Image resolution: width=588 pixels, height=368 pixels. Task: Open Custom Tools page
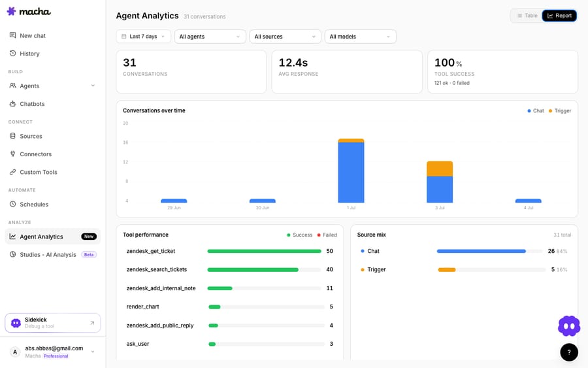click(x=52, y=172)
